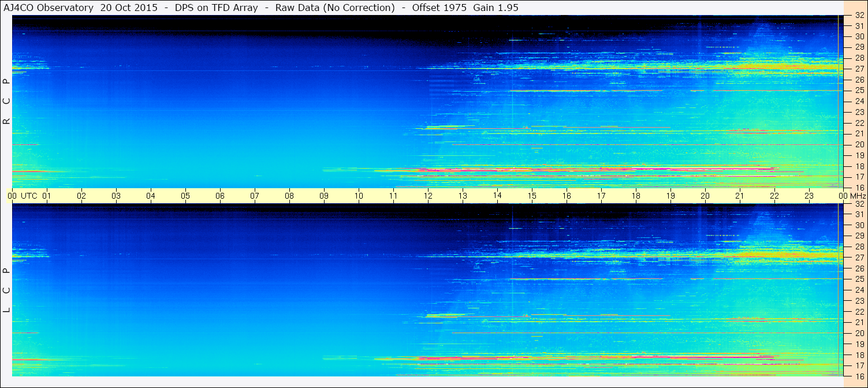Click the 18 MHz tick on the lower frequency scale
The image size is (868, 388).
click(x=859, y=355)
